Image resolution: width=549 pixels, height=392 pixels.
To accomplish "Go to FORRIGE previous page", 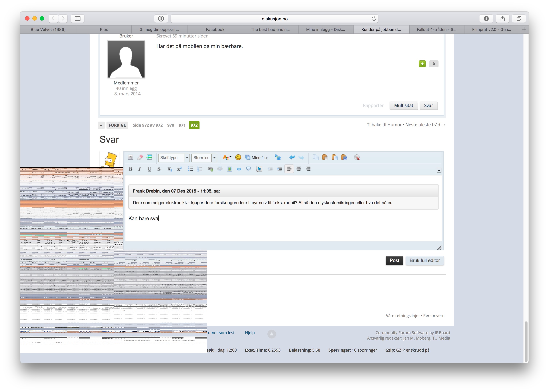I will [117, 125].
